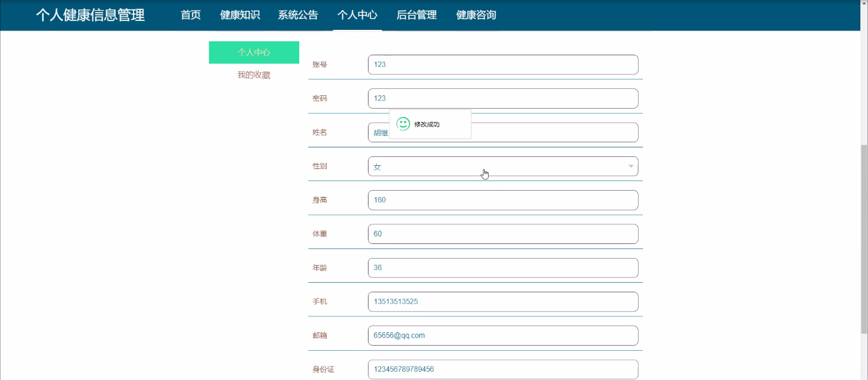Open 我的收藏 in the sidebar

coord(254,75)
